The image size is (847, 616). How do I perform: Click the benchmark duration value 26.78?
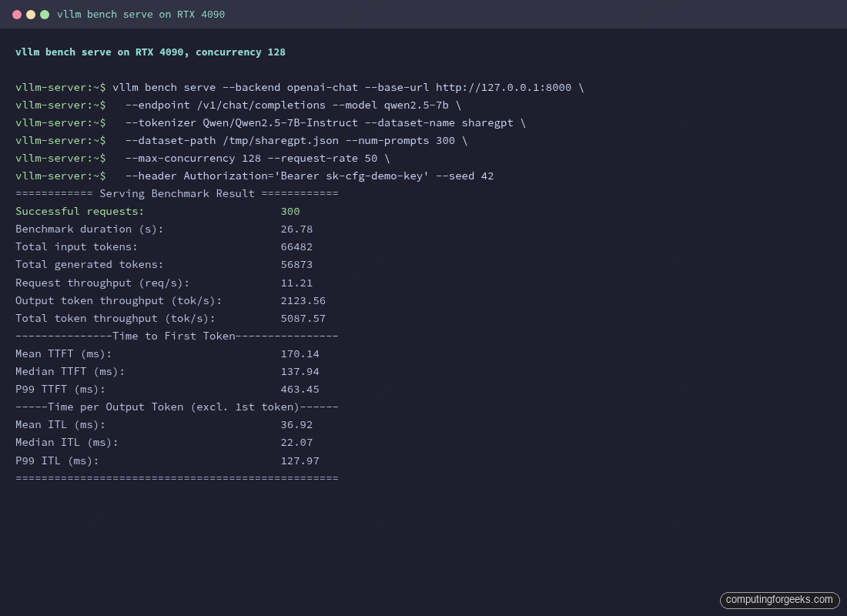[x=296, y=229]
